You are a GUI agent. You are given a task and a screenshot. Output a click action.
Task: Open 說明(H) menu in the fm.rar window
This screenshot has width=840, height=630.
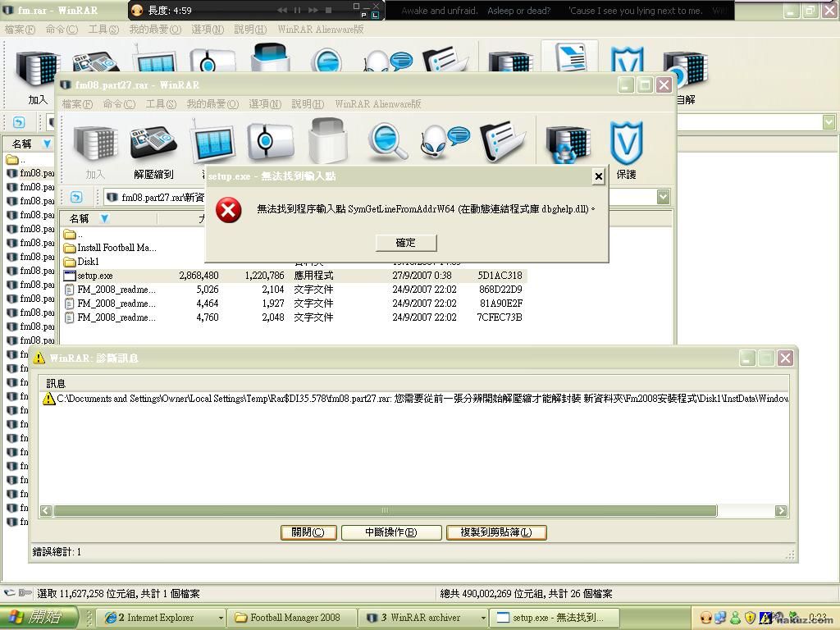(250, 30)
